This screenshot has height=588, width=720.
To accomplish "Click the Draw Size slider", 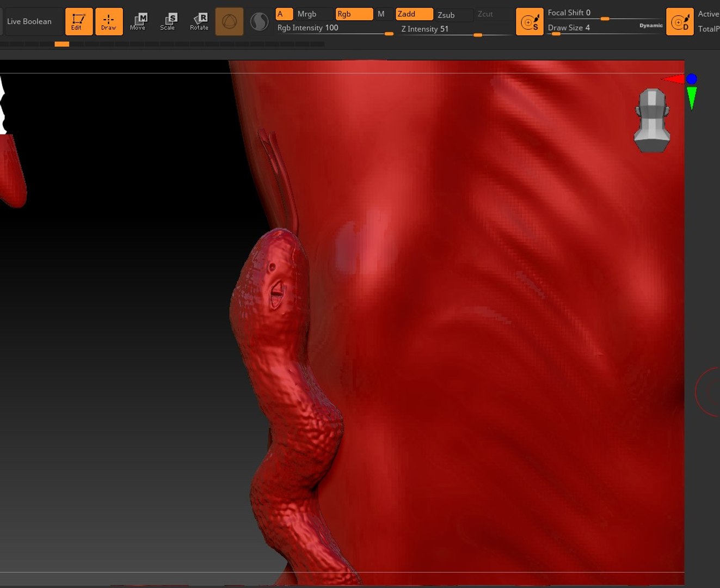I will click(x=592, y=28).
